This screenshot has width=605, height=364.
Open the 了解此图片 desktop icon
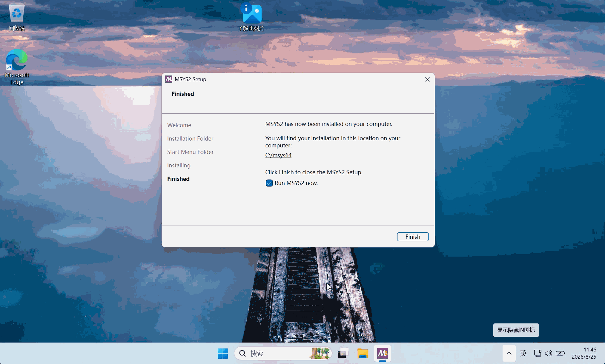coord(251,17)
